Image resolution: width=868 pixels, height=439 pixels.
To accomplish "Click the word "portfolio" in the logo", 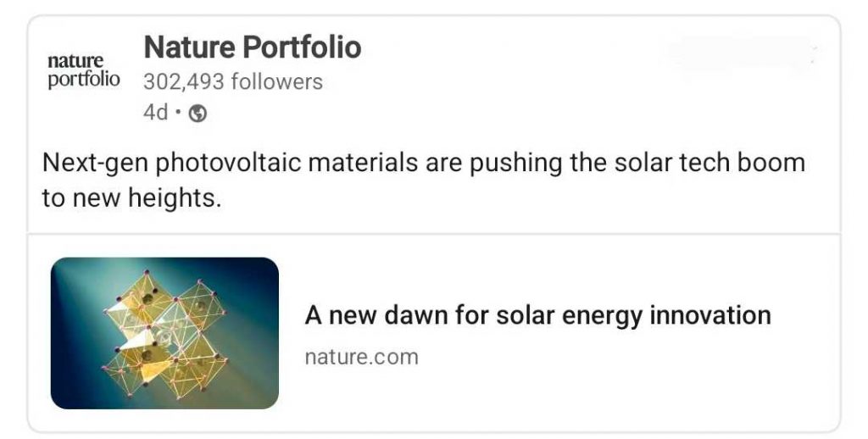I will [83, 79].
